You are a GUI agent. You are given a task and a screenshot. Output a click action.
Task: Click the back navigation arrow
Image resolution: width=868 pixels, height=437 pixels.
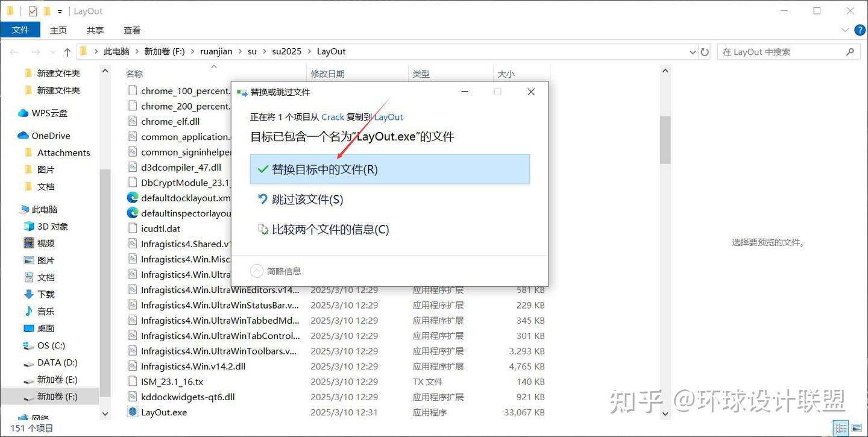[x=14, y=51]
